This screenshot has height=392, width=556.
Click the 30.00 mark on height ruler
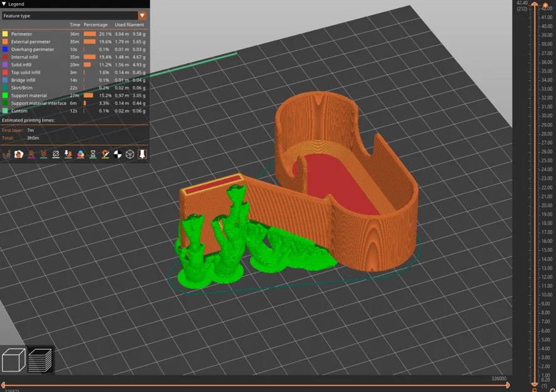point(547,115)
